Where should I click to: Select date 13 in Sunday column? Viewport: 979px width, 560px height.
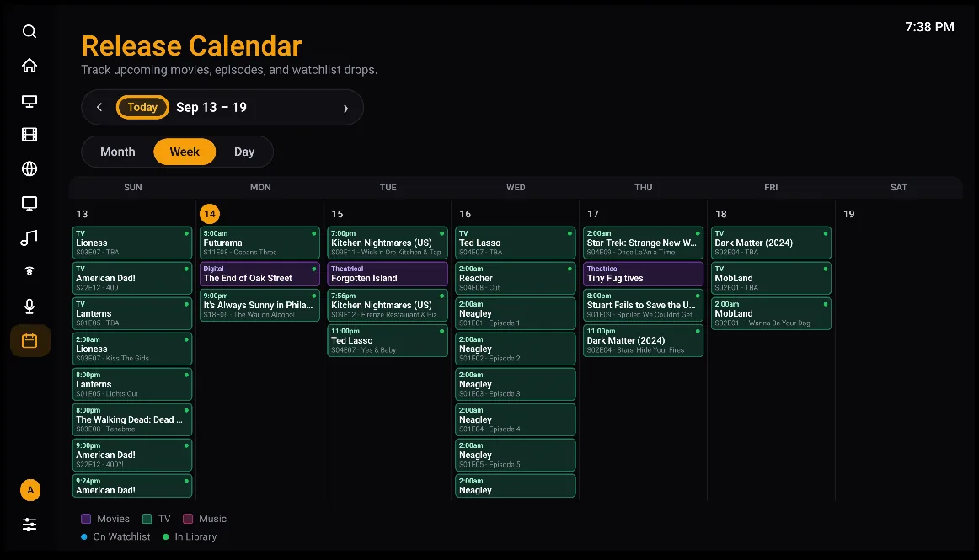click(83, 214)
